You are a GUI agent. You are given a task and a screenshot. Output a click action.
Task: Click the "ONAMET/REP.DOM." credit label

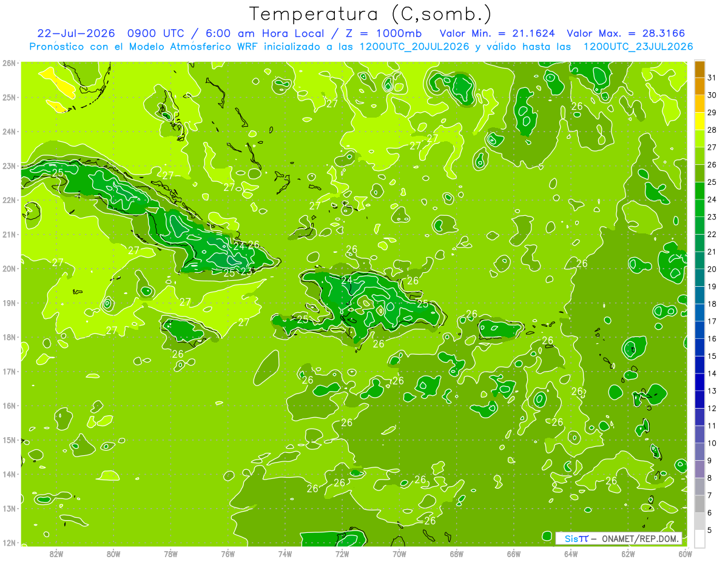pyautogui.click(x=640, y=538)
